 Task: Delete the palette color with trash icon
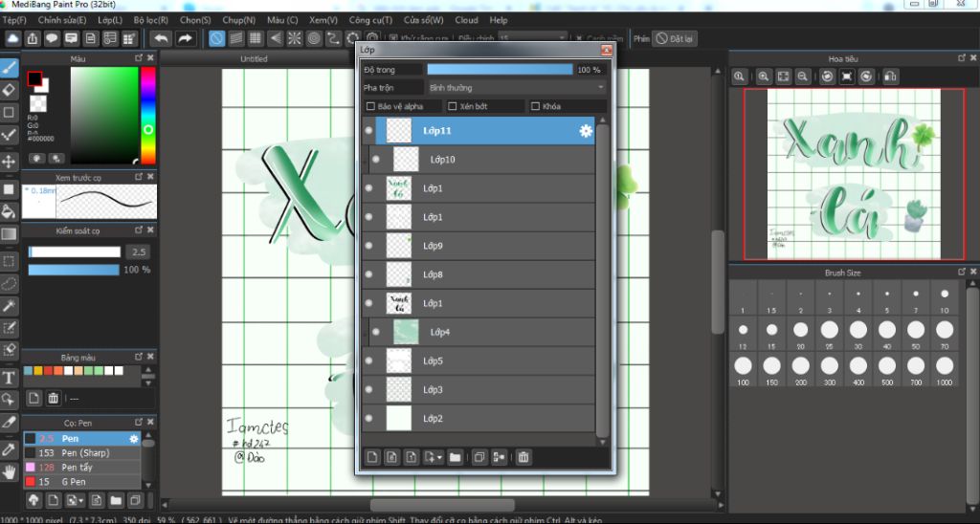54,398
